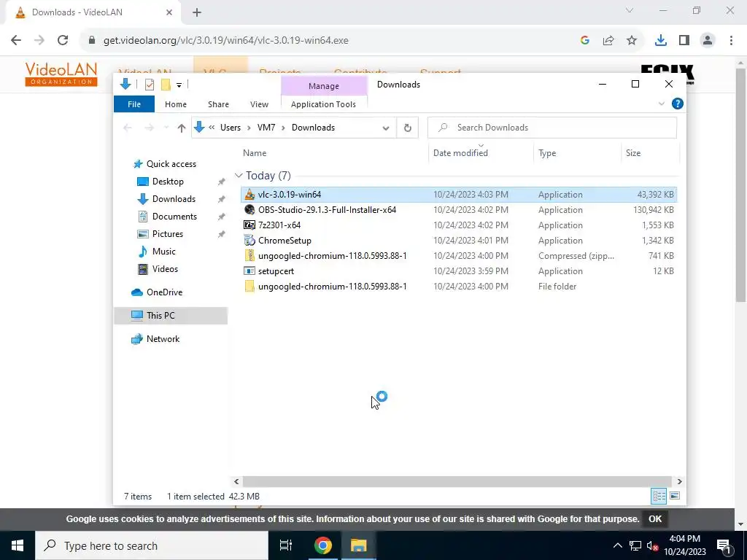Open Explorer help with question mark icon
This screenshot has width=747, height=560.
tap(677, 104)
